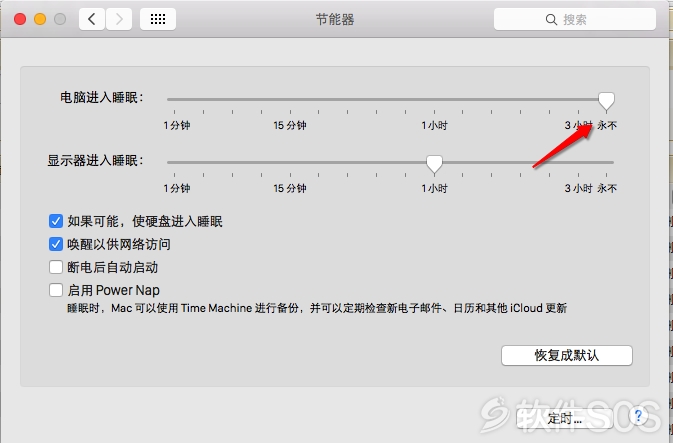Click the 电脑进入睡眠： label
Screen dimensions: 673x443
(x=102, y=97)
